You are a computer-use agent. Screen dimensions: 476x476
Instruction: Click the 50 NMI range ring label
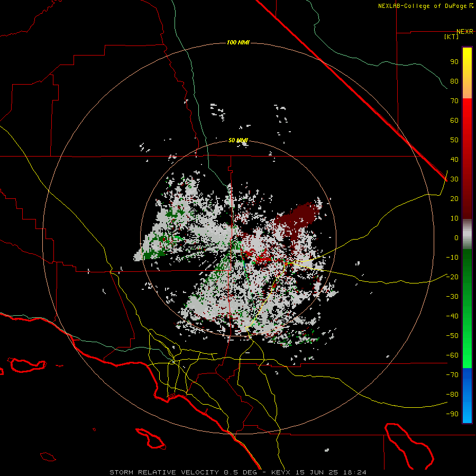coord(238,140)
